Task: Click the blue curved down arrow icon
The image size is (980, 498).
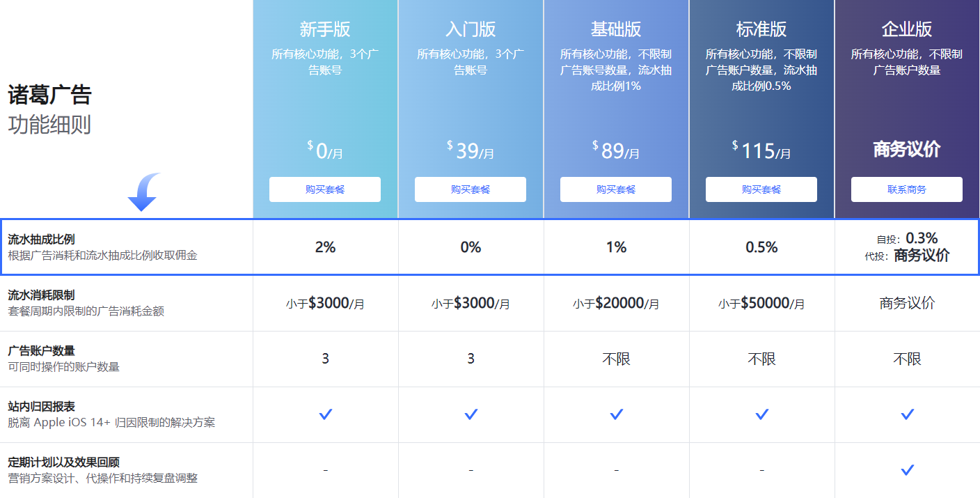Action: [x=143, y=192]
